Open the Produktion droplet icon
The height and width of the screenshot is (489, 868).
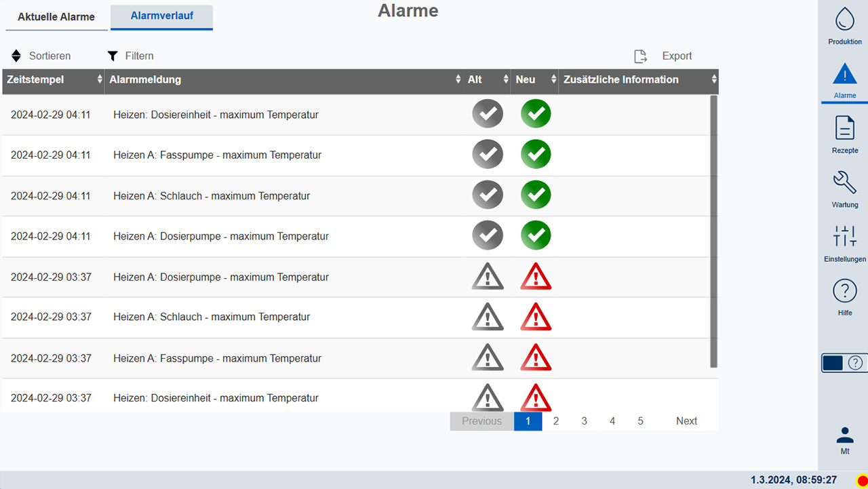pos(844,20)
